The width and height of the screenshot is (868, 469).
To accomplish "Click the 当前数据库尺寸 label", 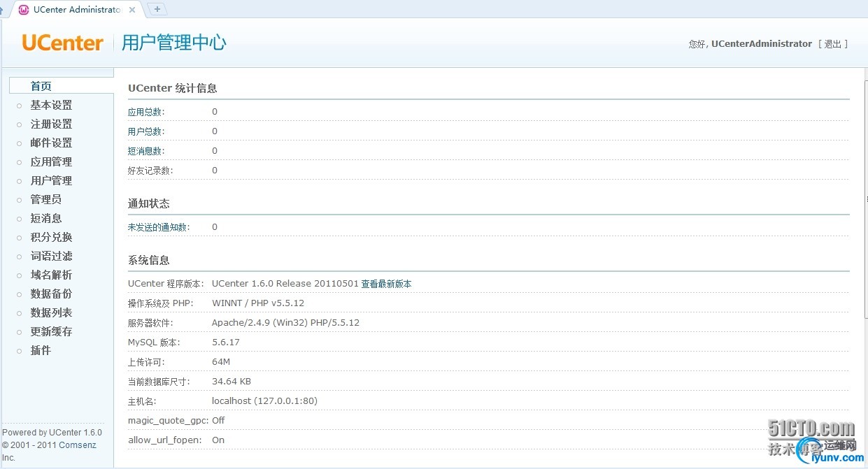I will coord(159,382).
